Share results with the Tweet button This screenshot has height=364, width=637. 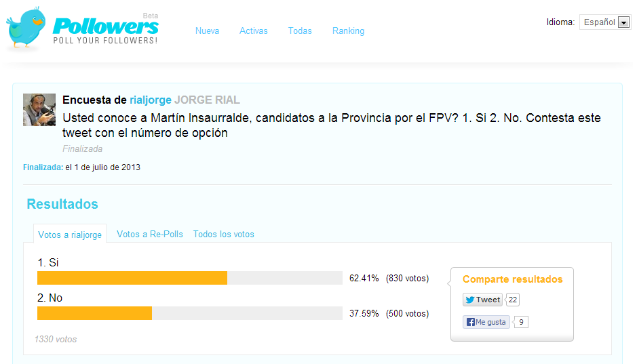click(x=482, y=300)
